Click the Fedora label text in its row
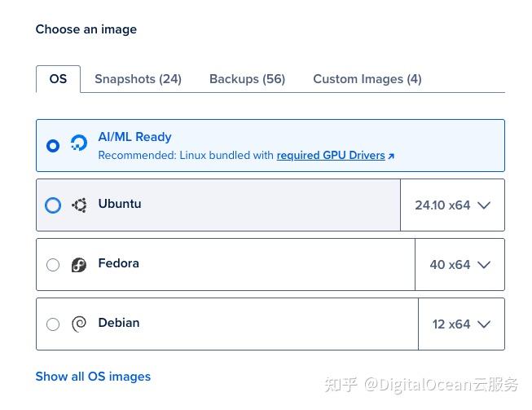Viewport: 532px width, 410px height. (118, 263)
